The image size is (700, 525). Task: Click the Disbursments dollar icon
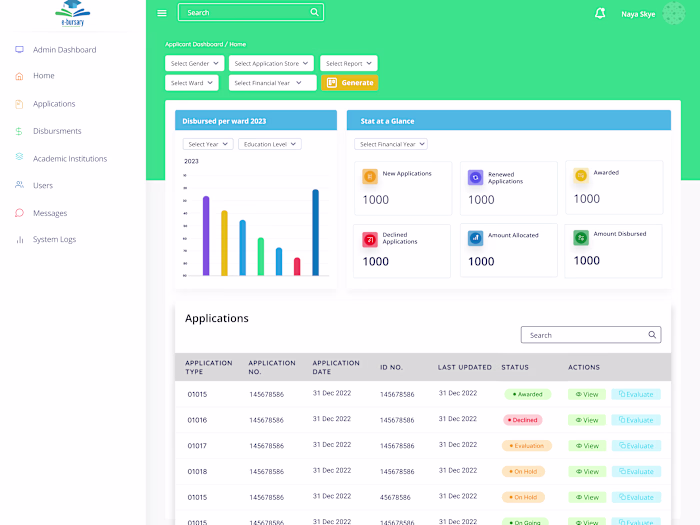[19, 131]
